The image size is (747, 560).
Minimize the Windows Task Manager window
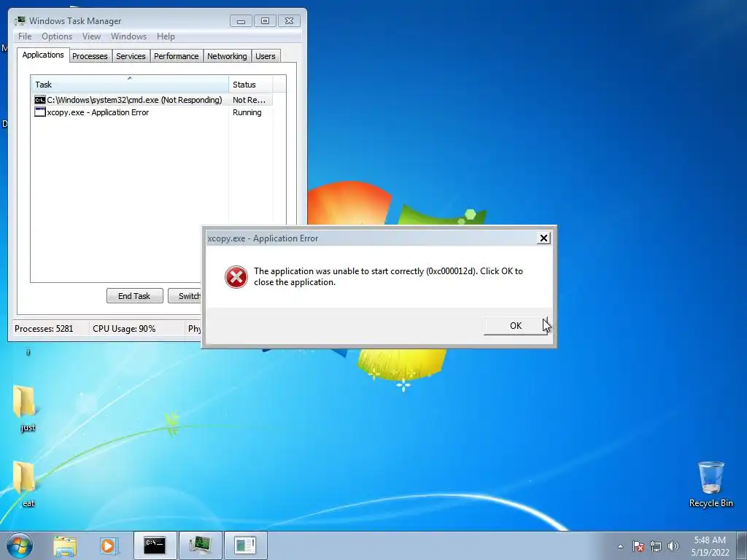pos(241,21)
